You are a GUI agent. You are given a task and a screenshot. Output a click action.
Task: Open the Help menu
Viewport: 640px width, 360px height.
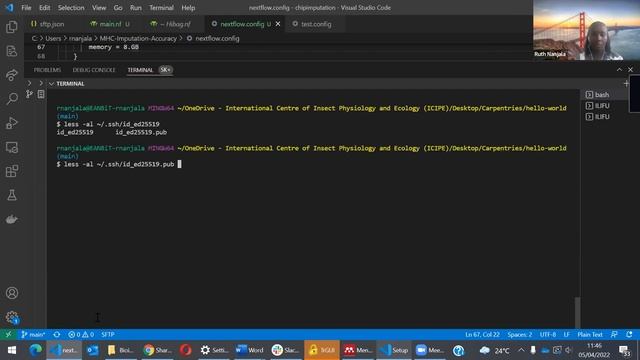click(x=188, y=8)
